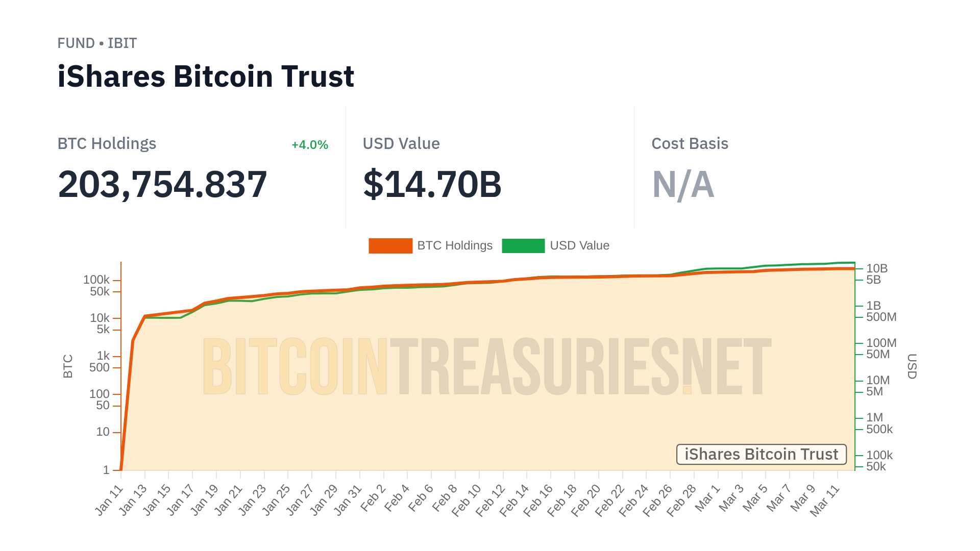Image resolution: width=980 pixels, height=551 pixels.
Task: Click the USD vertical axis title
Action: (x=912, y=366)
